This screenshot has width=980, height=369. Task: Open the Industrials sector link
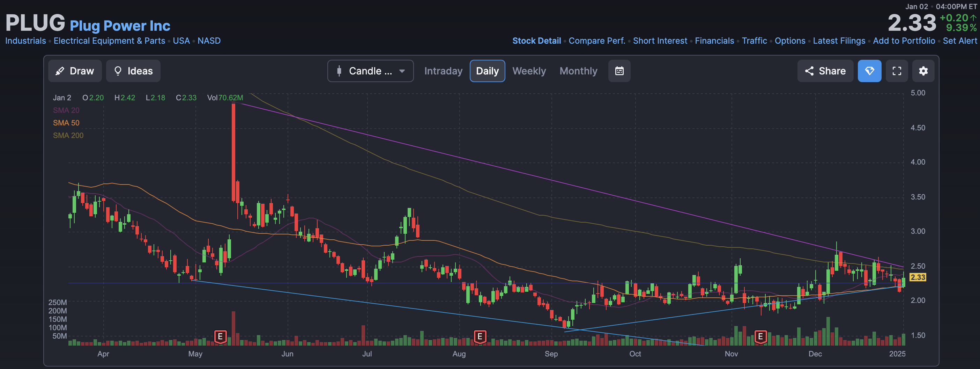point(25,41)
